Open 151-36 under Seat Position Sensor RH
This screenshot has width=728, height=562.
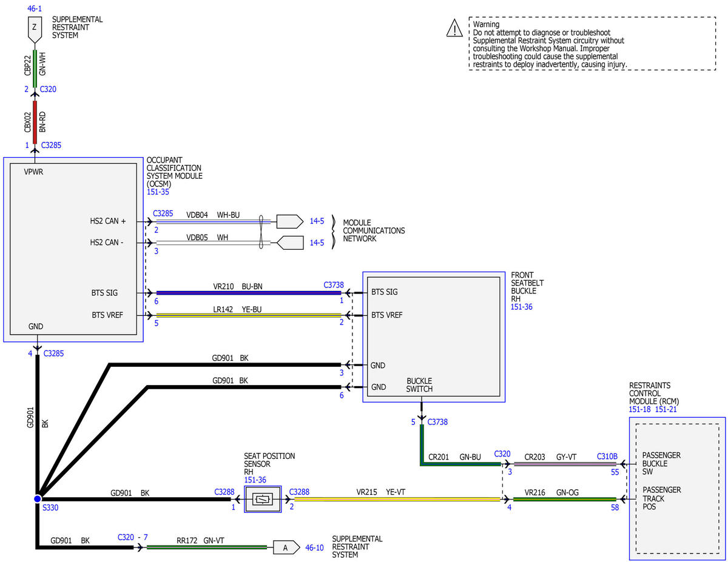[255, 480]
